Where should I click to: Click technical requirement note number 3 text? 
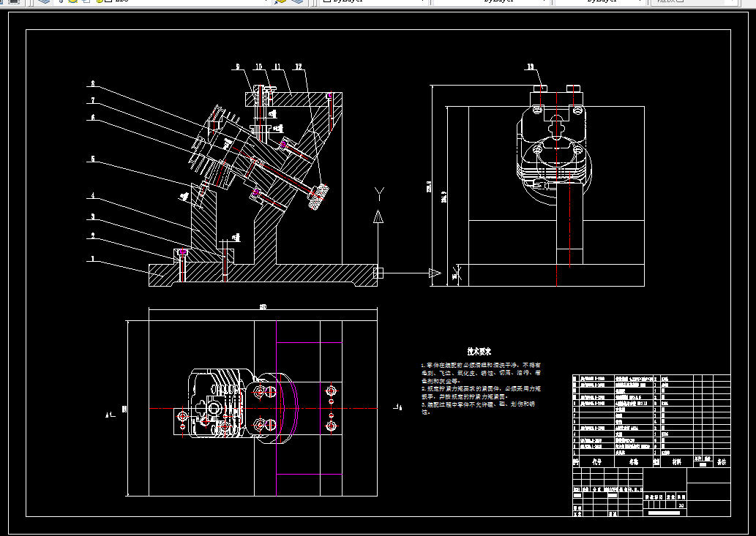tap(478, 408)
